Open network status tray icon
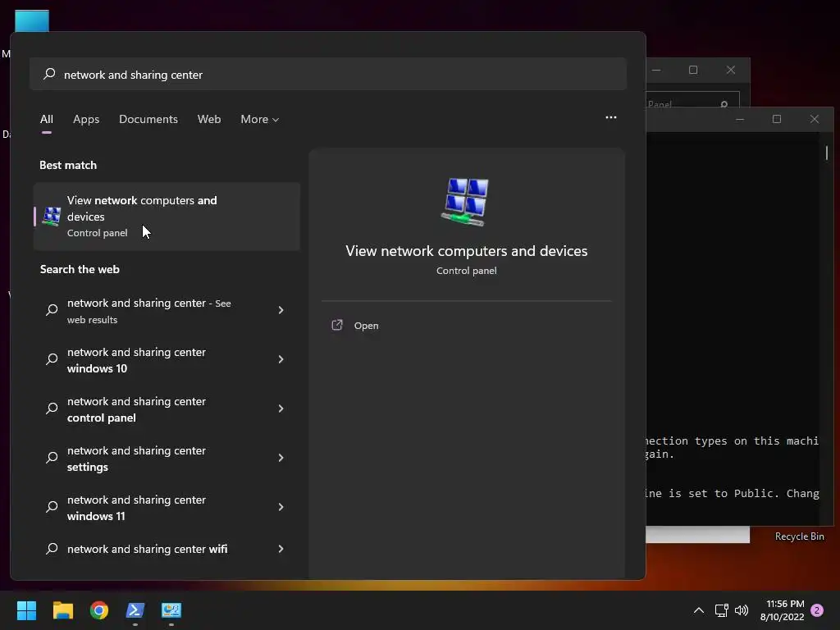The width and height of the screenshot is (840, 630). pyautogui.click(x=721, y=610)
